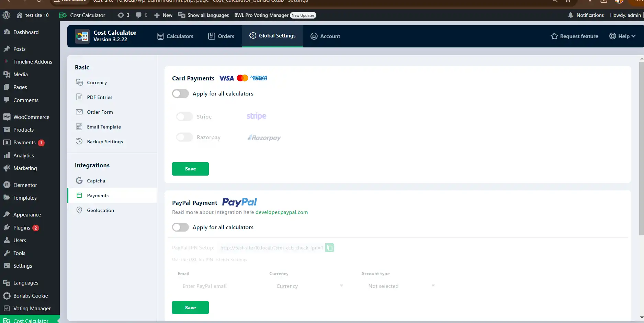
Task: Click the Marketing megaphone icon in the WordPress sidebar
Action: pos(7,168)
